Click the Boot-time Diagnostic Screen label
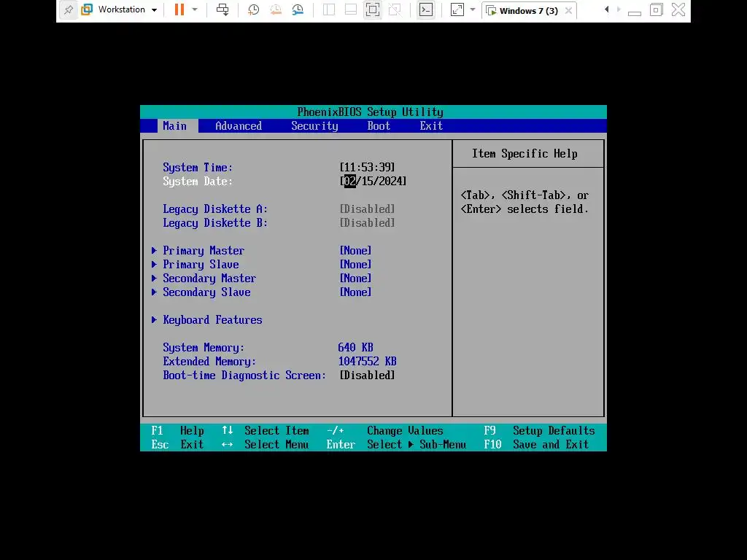The height and width of the screenshot is (560, 747). (244, 375)
